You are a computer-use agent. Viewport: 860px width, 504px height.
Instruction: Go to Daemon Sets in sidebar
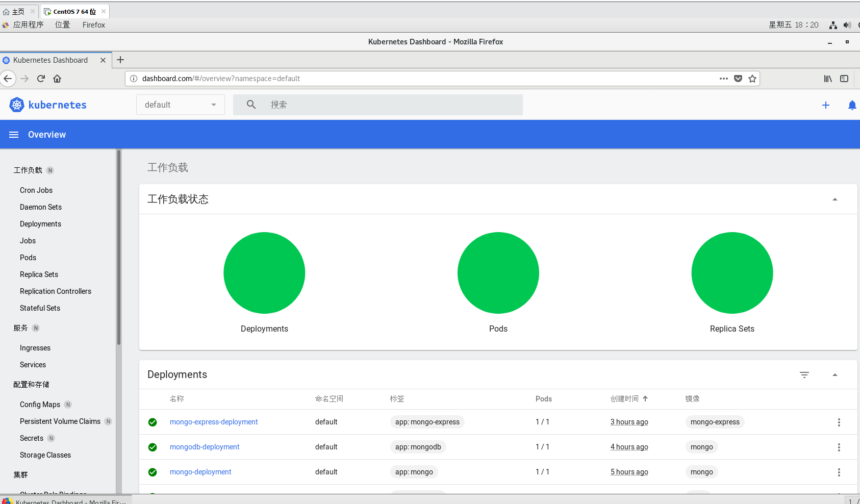(x=41, y=207)
